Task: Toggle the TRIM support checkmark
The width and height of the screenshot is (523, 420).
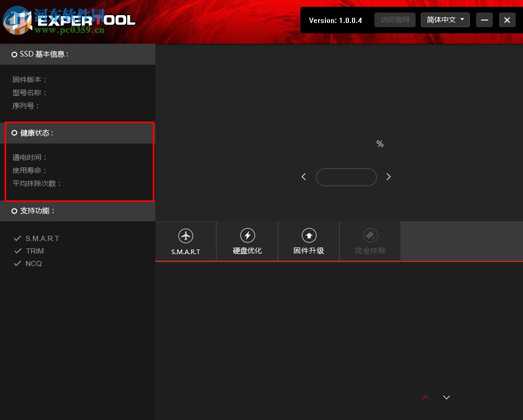Action: pos(17,250)
